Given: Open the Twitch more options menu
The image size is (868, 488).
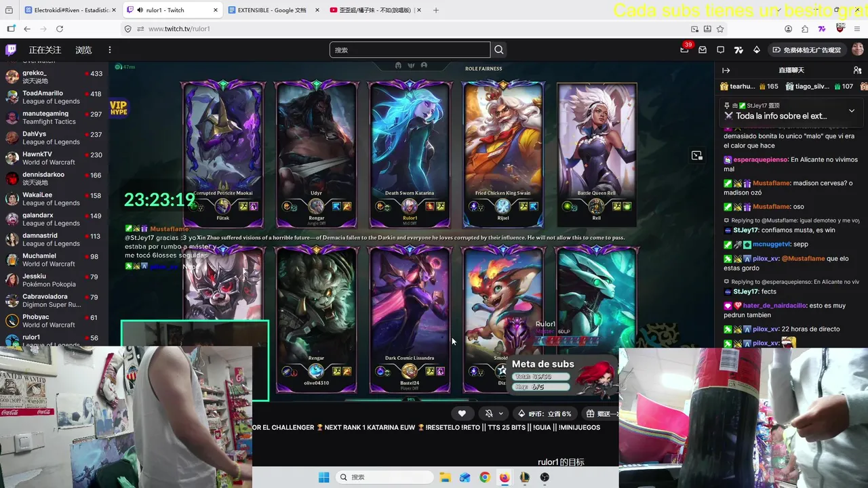Looking at the screenshot, I should click(109, 49).
